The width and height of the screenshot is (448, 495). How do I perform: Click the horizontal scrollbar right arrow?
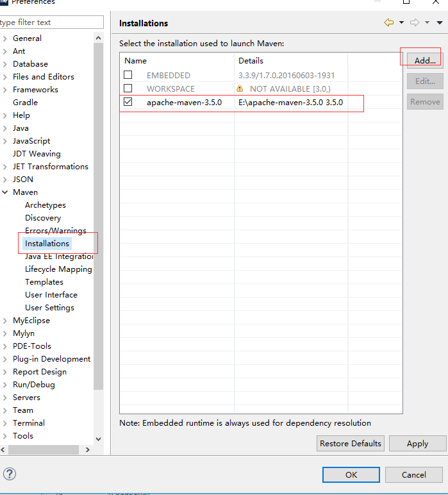point(88,450)
